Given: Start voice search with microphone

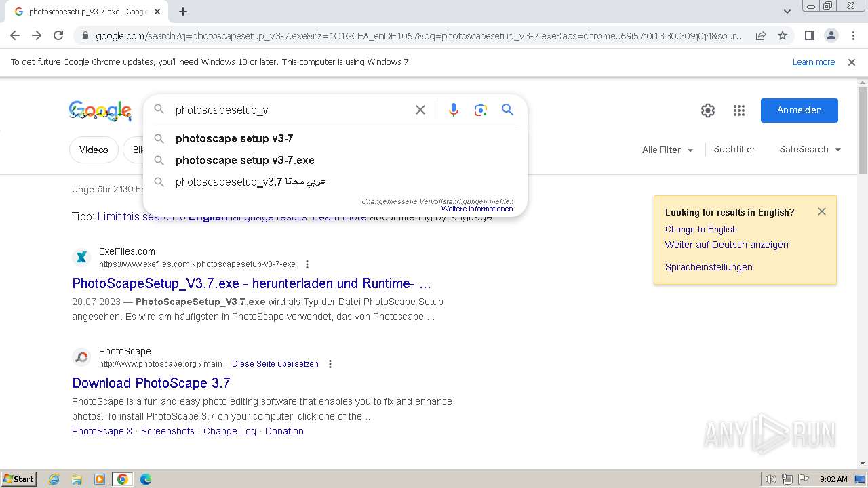Looking at the screenshot, I should click(x=454, y=110).
